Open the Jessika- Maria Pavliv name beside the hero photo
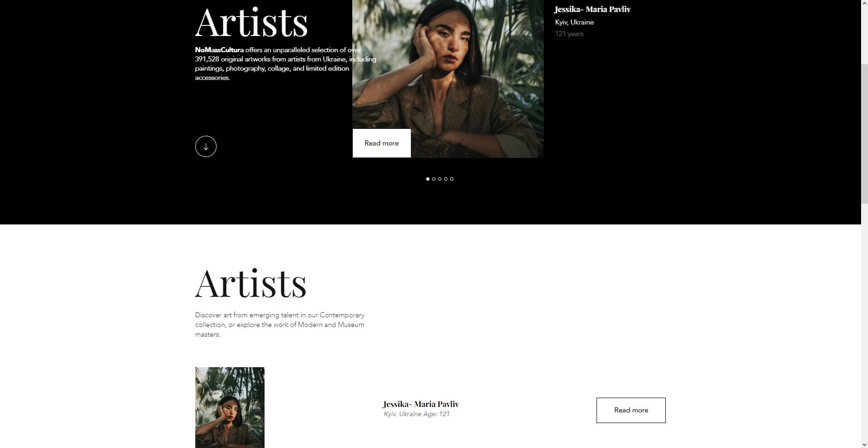The image size is (868, 448). click(x=592, y=9)
